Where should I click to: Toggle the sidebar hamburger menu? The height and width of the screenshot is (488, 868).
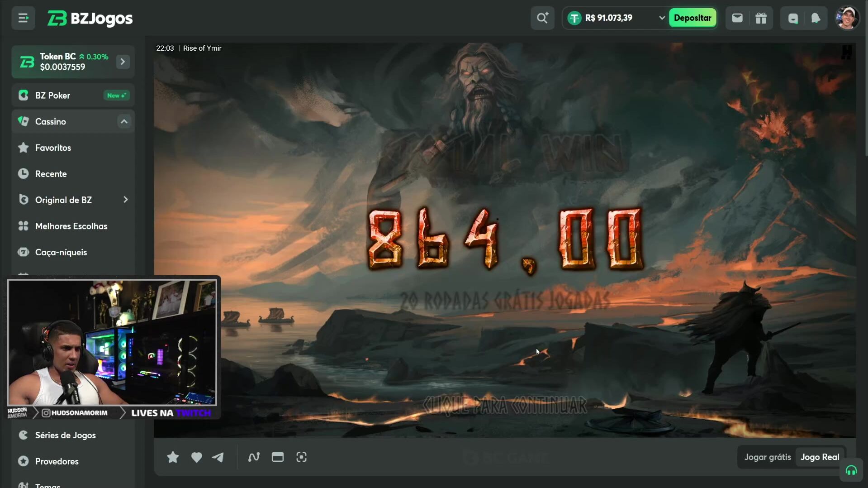pos(23,19)
